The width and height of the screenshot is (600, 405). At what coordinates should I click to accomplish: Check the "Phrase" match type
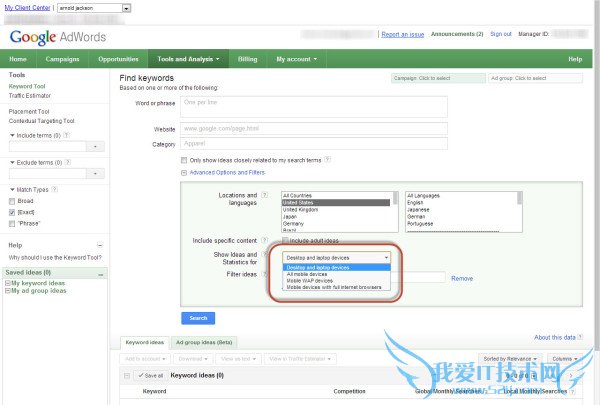[x=12, y=224]
